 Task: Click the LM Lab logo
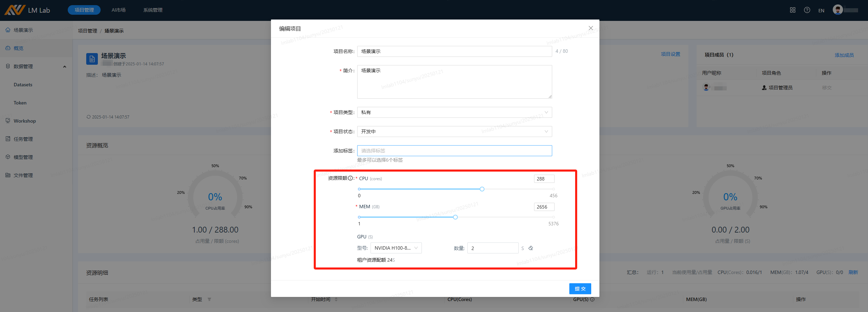tap(27, 10)
